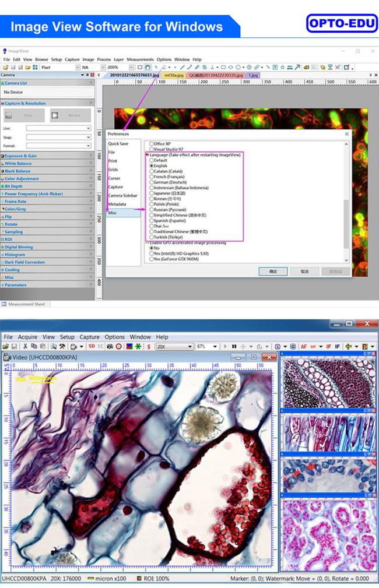Open the 200% zoom dropdown
Screen dimensions: 379x588
(120, 68)
